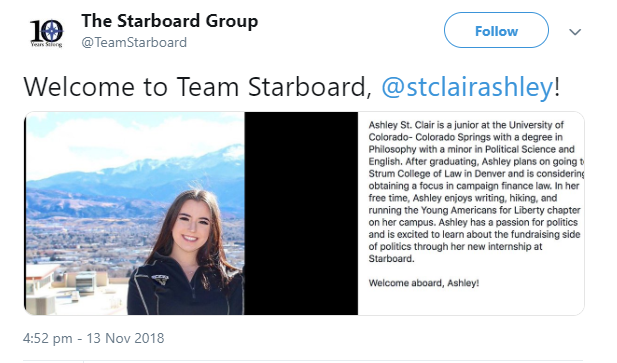The image size is (617, 363).
Task: Click the 'Ashley St. Clair is a junior' line
Action: pos(466,125)
